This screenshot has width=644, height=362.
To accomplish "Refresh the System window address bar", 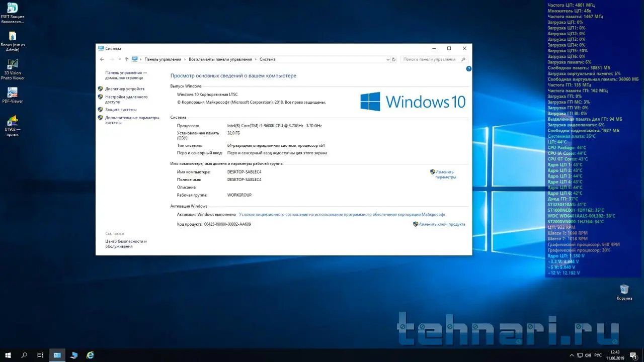I will coord(393,59).
